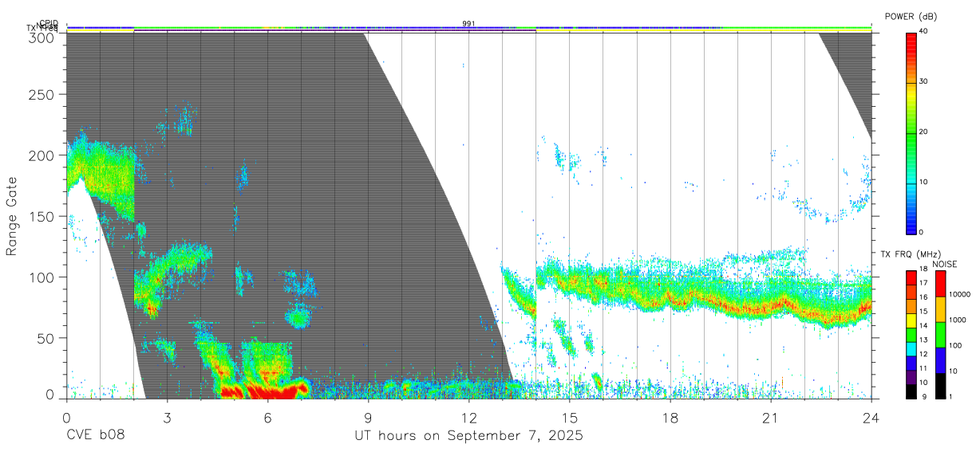Click the 1000 label on NOISE scale
980x452 pixels.
(x=958, y=320)
